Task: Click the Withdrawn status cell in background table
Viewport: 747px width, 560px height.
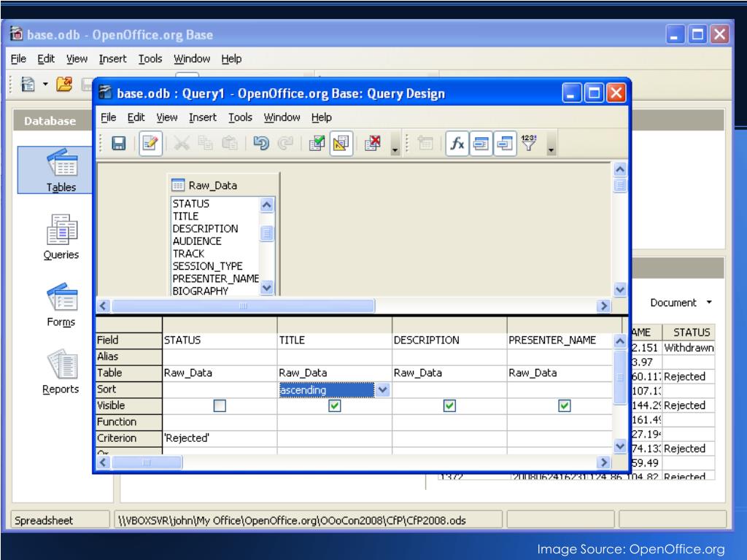Action: tap(689, 348)
